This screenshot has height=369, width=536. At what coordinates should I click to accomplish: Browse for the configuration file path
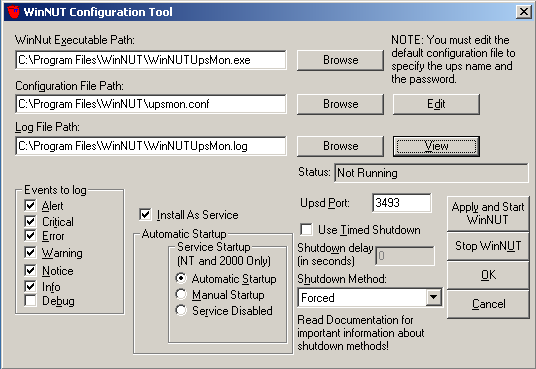click(340, 104)
